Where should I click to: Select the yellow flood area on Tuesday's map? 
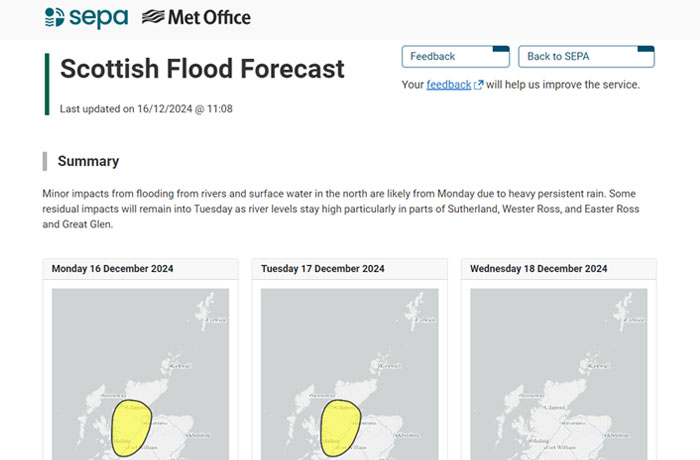(x=339, y=428)
